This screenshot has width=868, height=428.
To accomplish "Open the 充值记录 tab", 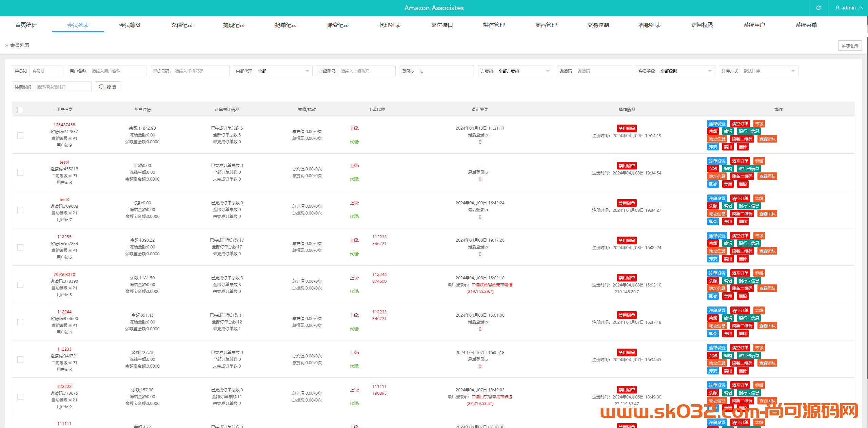I will point(182,25).
